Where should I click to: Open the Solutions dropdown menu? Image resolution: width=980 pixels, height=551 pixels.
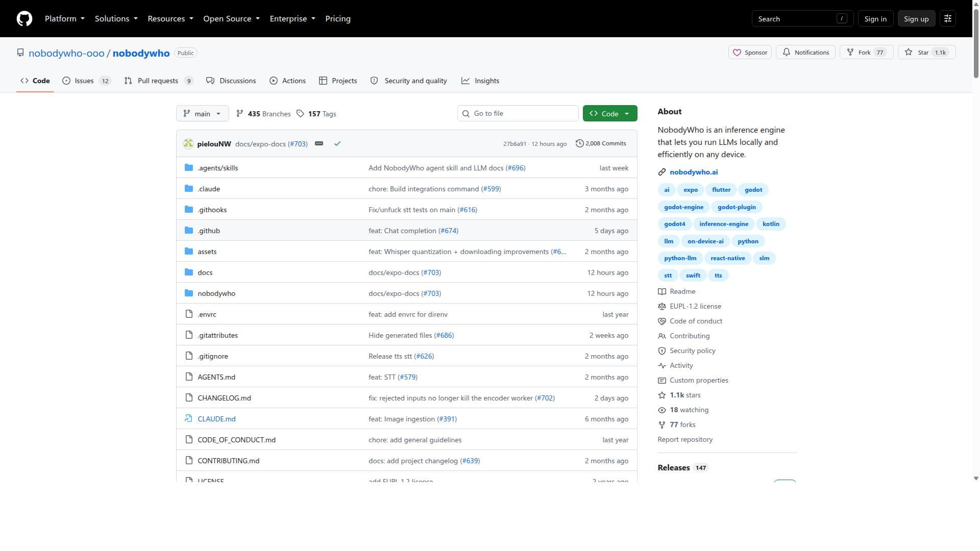click(116, 19)
